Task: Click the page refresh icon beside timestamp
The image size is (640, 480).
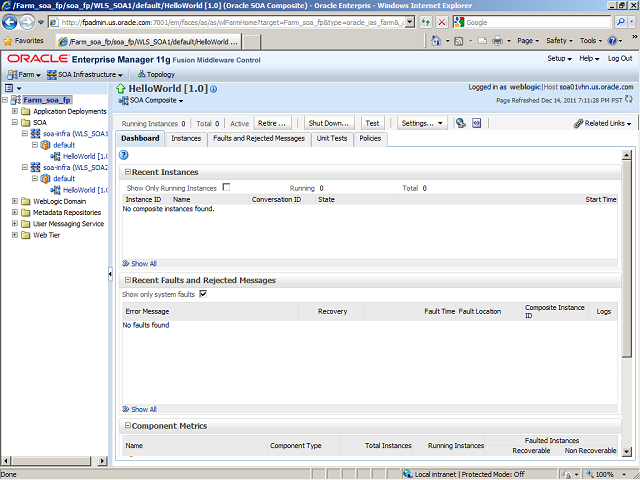Action: pyautogui.click(x=630, y=100)
